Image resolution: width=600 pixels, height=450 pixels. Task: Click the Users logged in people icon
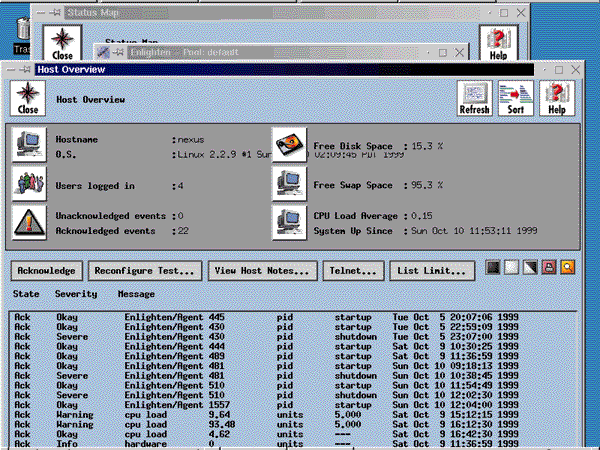tap(29, 184)
